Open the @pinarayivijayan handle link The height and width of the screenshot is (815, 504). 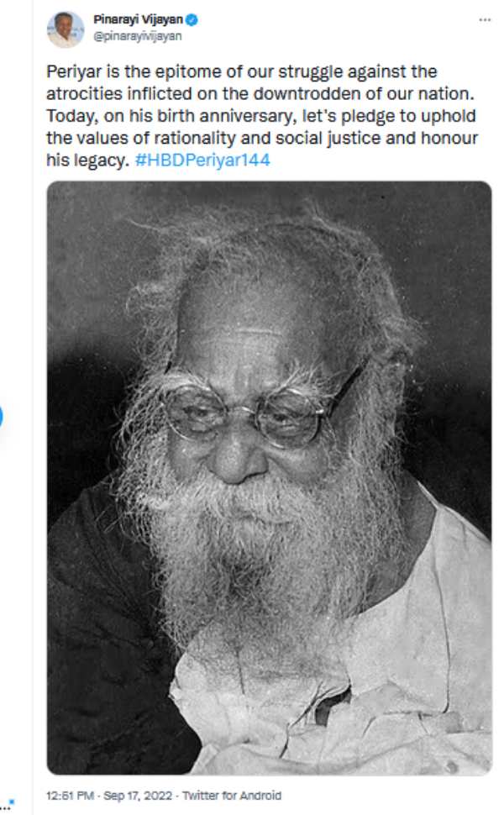137,36
